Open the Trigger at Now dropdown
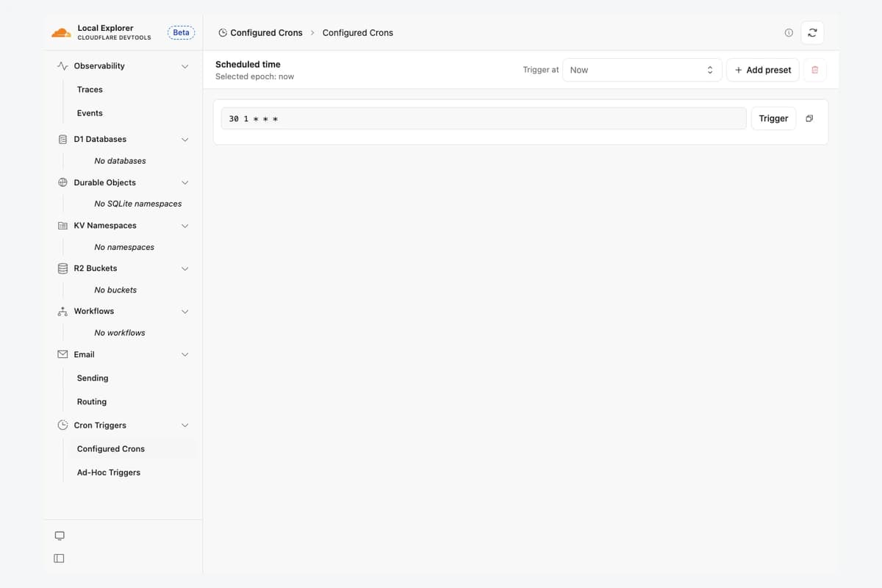Screen dimensions: 882x588 642,70
